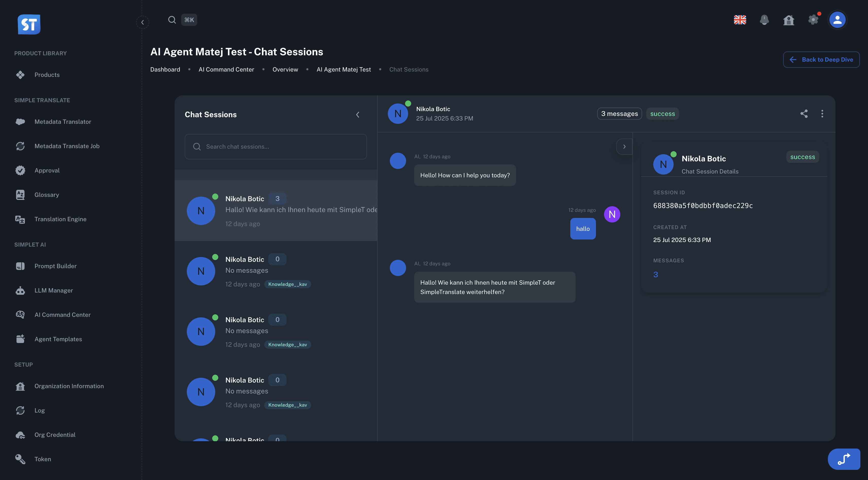
Task: Launch the LLM Manager
Action: [x=54, y=290]
